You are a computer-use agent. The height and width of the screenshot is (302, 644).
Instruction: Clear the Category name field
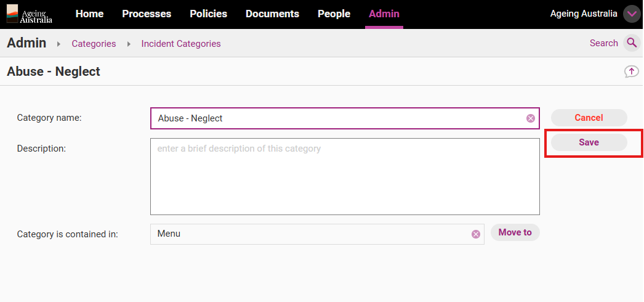[x=531, y=118]
